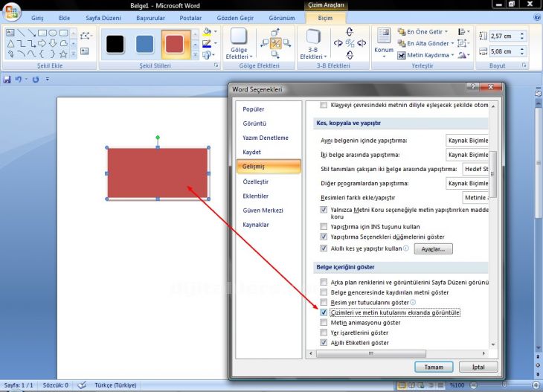Open 'Diğer programlardan yapıştırma' dropdown

click(467, 183)
